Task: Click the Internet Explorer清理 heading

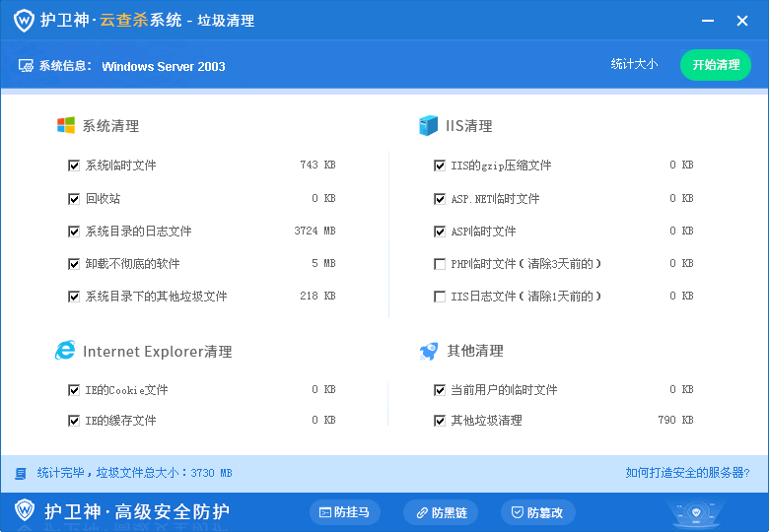Action: 158,352
